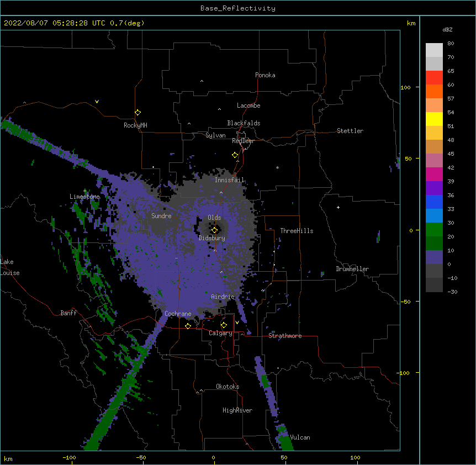Click the Limestone map label

click(x=84, y=197)
